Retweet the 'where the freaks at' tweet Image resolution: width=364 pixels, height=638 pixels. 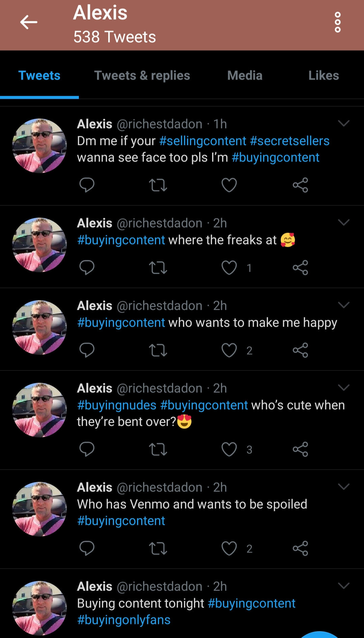click(x=158, y=268)
